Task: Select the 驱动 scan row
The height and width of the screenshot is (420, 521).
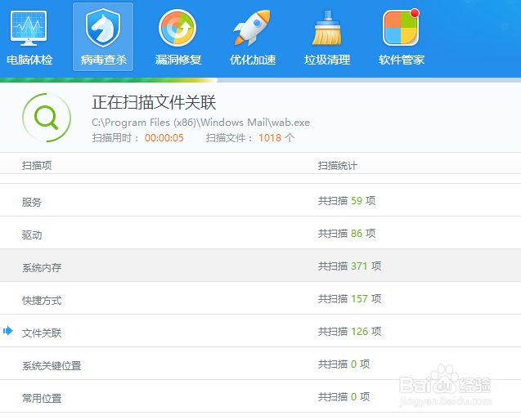Action: 260,233
